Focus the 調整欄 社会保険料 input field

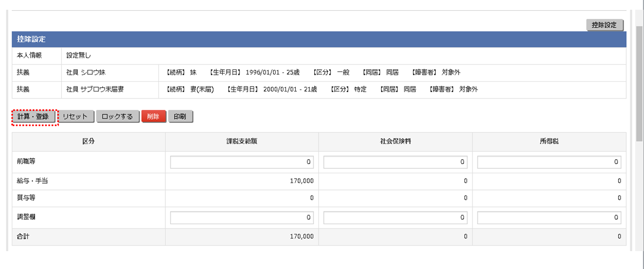(x=395, y=218)
